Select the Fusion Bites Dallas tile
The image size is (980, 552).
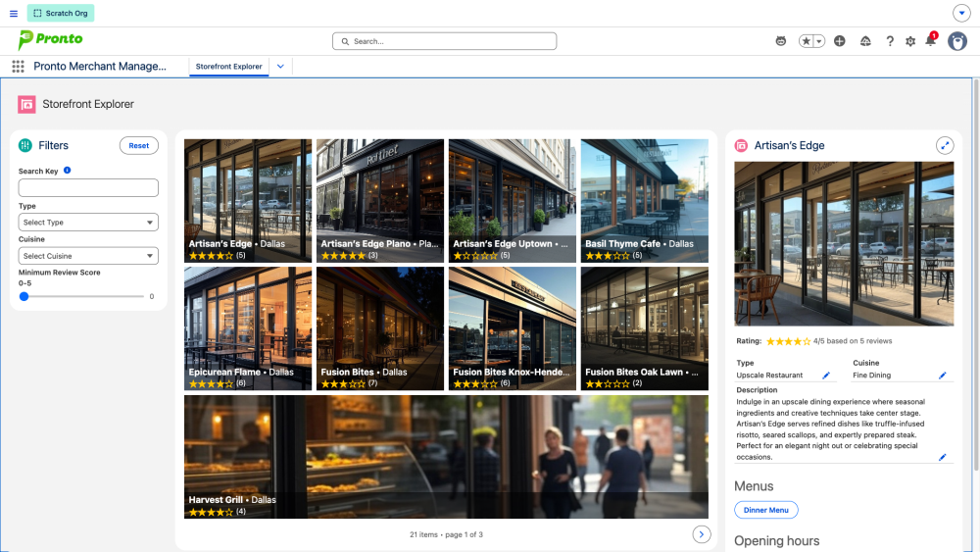pyautogui.click(x=380, y=328)
